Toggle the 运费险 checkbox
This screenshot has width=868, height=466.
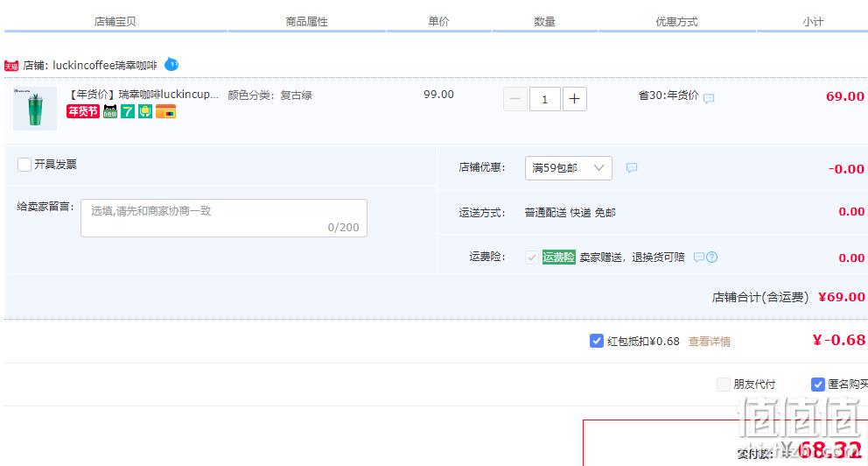[x=531, y=258]
